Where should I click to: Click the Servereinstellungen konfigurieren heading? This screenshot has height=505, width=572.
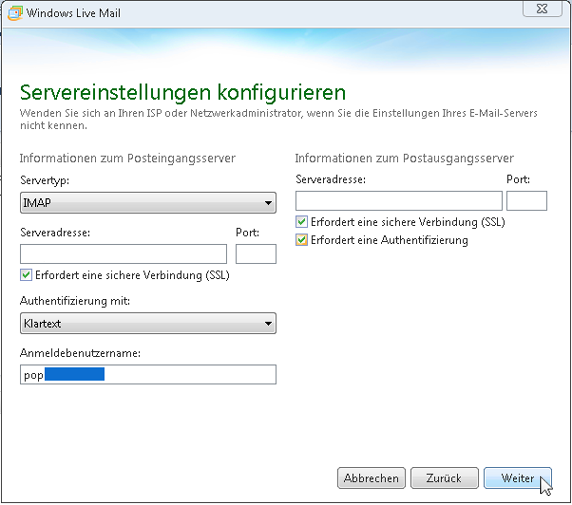coord(183,92)
